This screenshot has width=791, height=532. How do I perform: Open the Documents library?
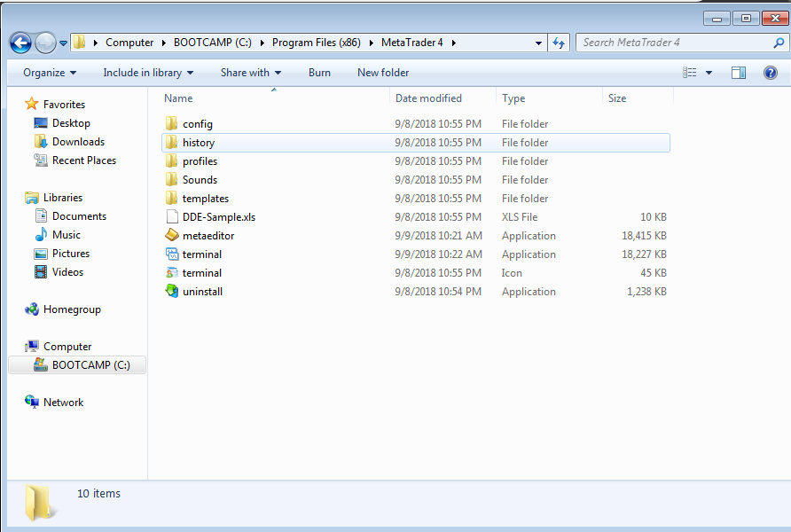(79, 216)
